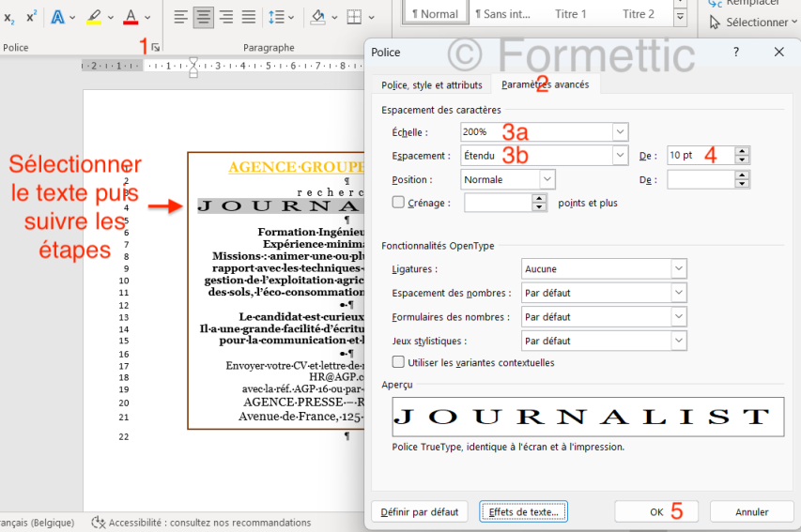This screenshot has width=801, height=532.
Task: Expand the Échelle 200% dropdown
Action: click(x=619, y=132)
